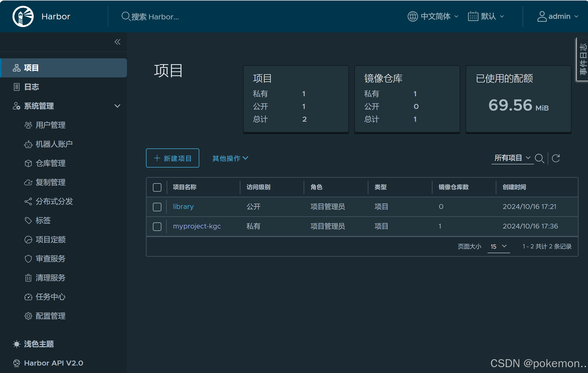This screenshot has height=373, width=588.
Task: Open the 项目 menu item
Action: 64,68
